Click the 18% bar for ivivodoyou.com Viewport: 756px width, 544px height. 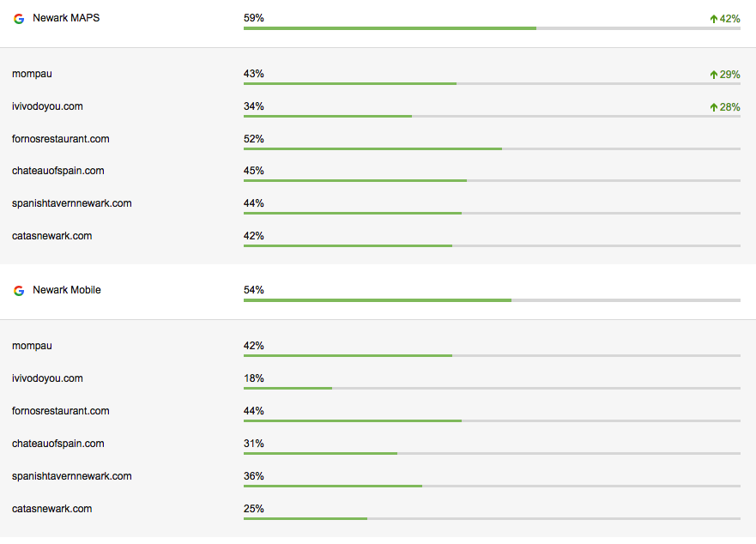tap(492, 389)
